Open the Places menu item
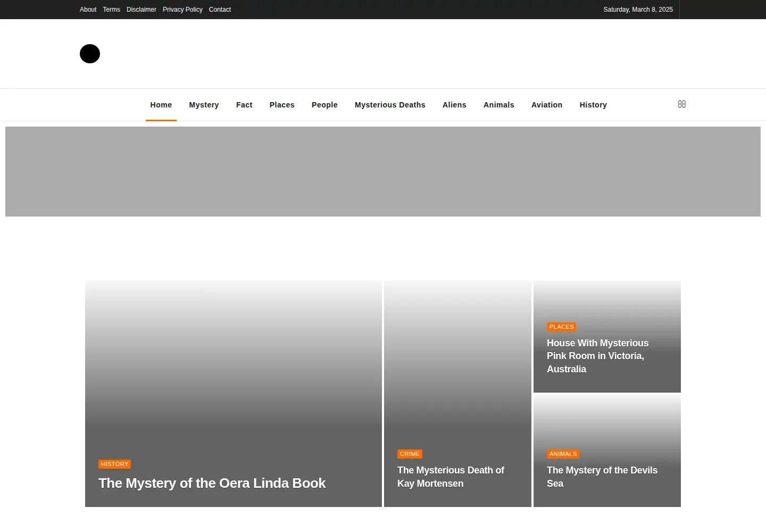This screenshot has width=766, height=532. (282, 105)
